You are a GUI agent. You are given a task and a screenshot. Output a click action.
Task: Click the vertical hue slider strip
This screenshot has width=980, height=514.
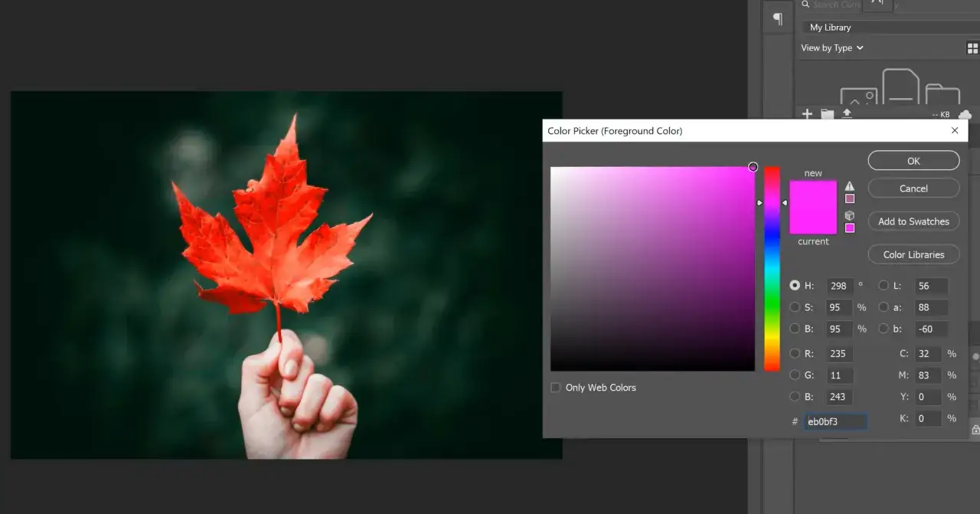(772, 268)
